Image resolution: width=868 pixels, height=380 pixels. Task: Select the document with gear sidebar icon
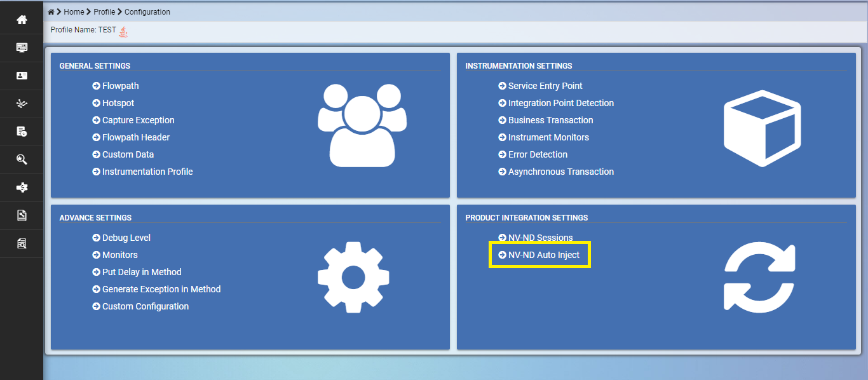point(22,132)
